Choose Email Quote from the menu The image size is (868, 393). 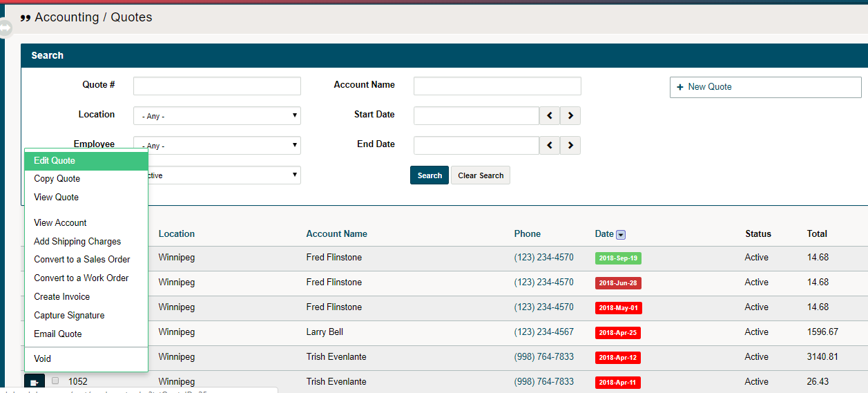point(58,334)
